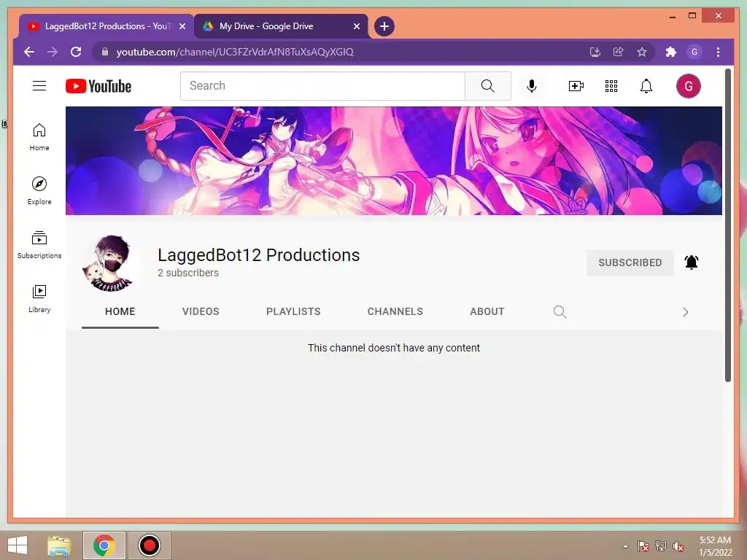Open the Windows Start button
This screenshot has width=747, height=560.
[18, 545]
